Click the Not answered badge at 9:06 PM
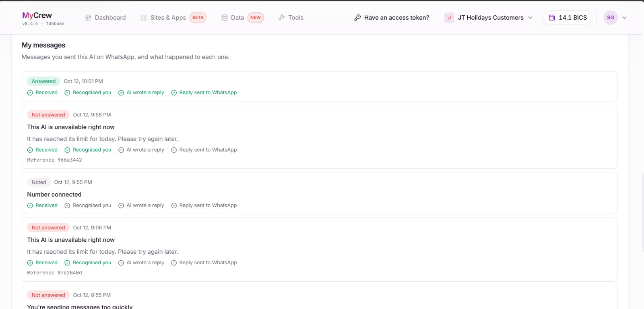 [48, 228]
